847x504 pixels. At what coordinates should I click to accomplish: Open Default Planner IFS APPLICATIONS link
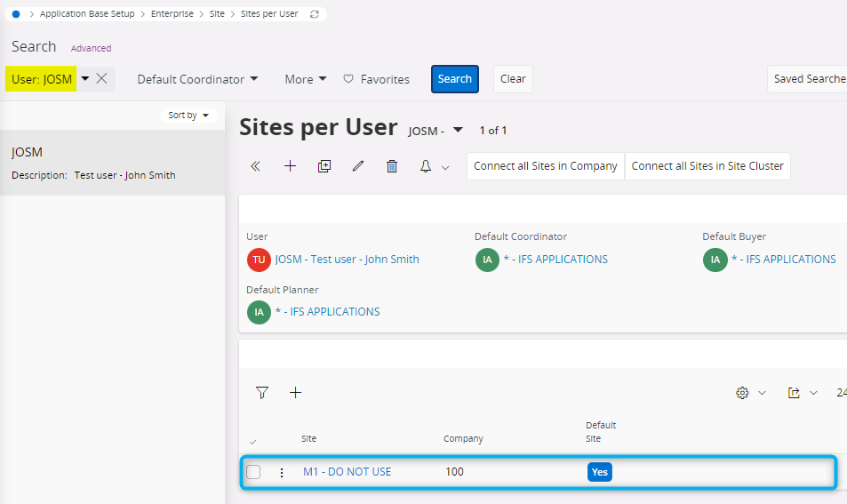click(327, 312)
